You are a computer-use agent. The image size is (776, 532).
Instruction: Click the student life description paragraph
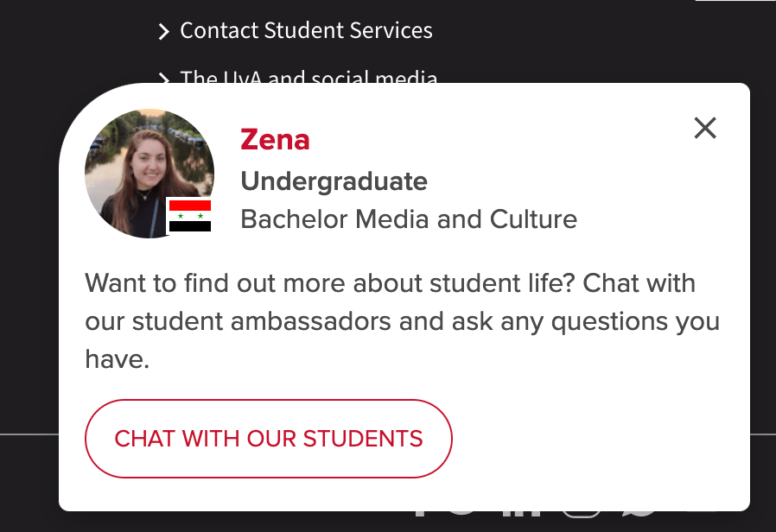pos(402,321)
